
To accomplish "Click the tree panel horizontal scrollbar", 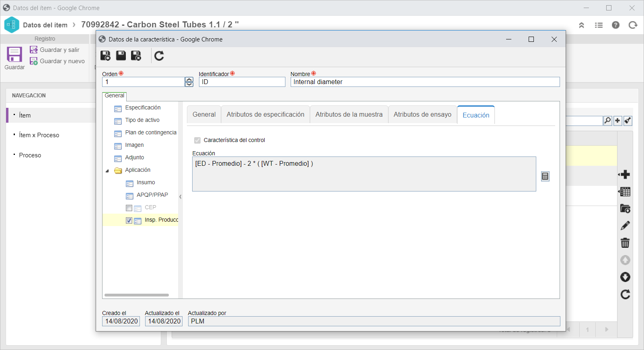I will pyautogui.click(x=137, y=295).
